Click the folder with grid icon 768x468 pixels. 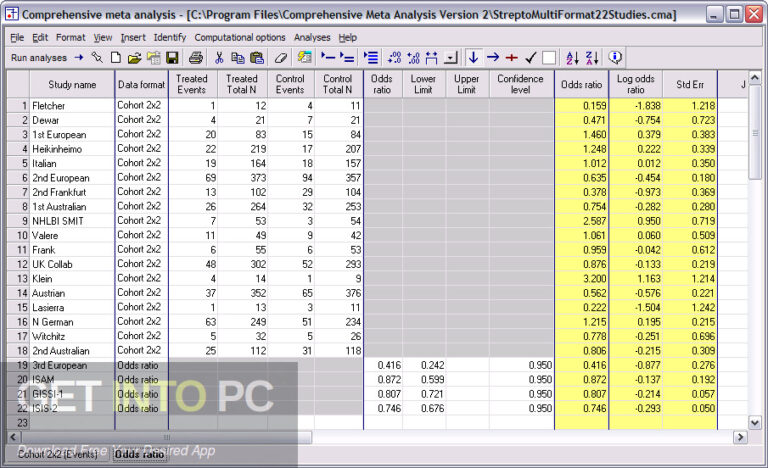tap(154, 58)
